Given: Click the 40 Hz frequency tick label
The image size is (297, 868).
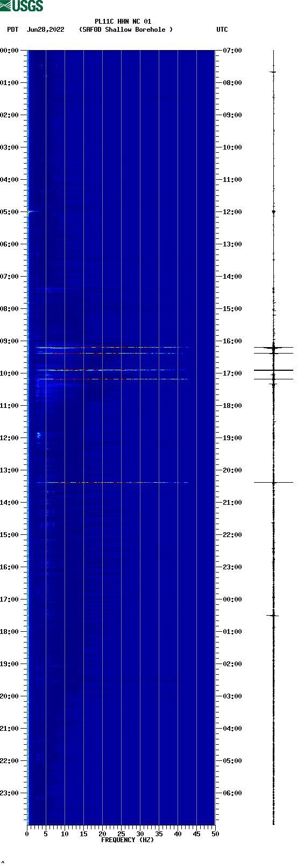Looking at the screenshot, I should (x=178, y=834).
